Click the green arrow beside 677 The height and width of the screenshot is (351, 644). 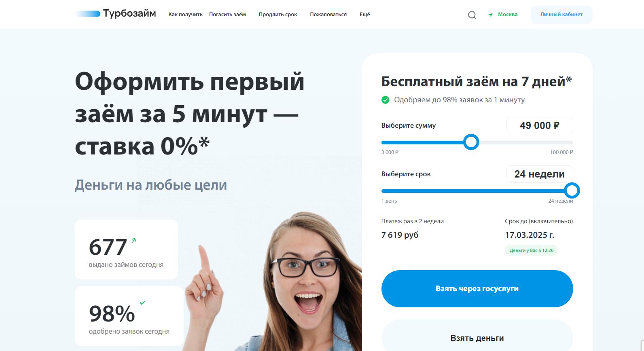(134, 240)
